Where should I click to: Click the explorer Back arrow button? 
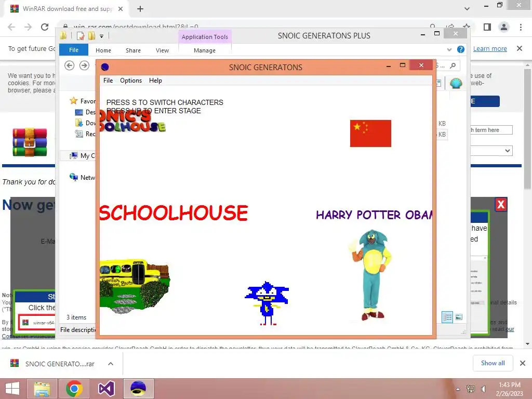pyautogui.click(x=69, y=65)
